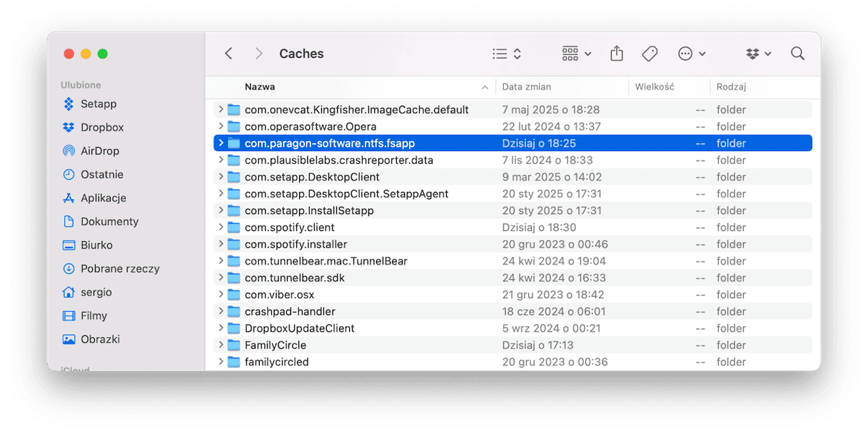Image resolution: width=868 pixels, height=433 pixels.
Task: Open the More actions ellipsis menu
Action: (x=692, y=54)
